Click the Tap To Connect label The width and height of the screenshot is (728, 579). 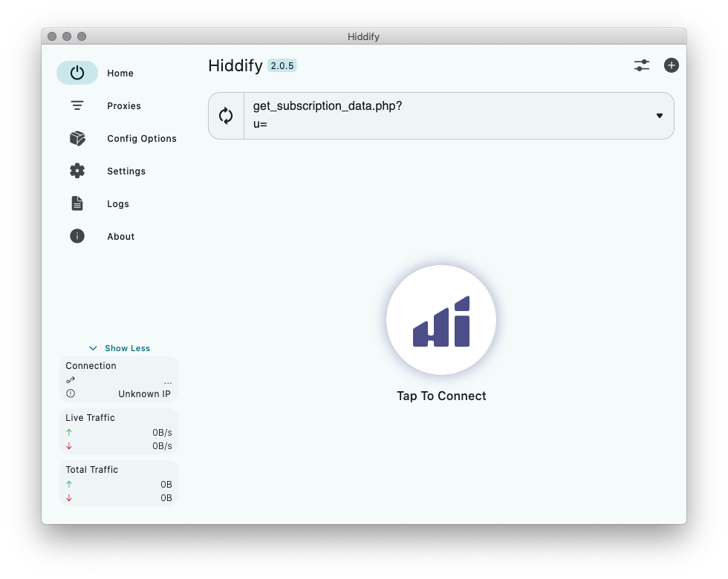click(x=441, y=396)
